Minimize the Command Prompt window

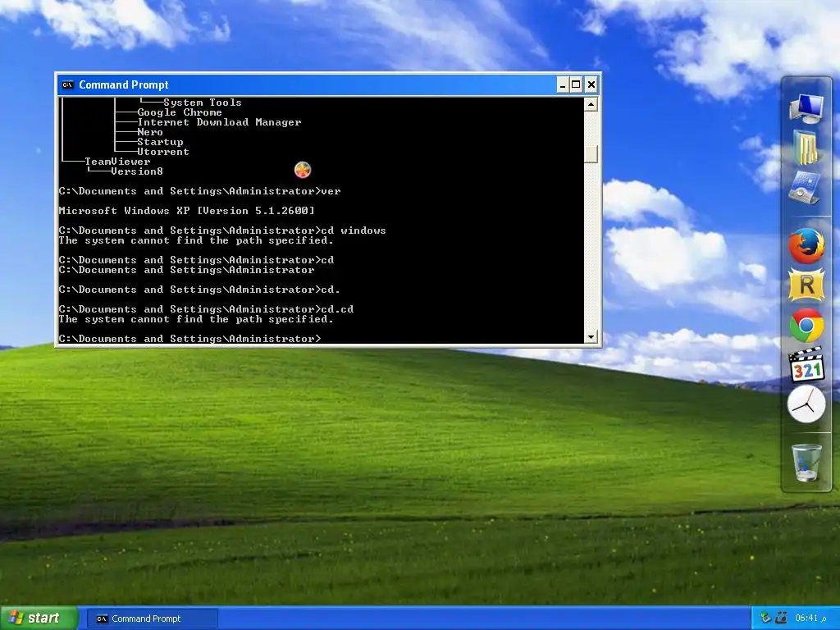(563, 84)
